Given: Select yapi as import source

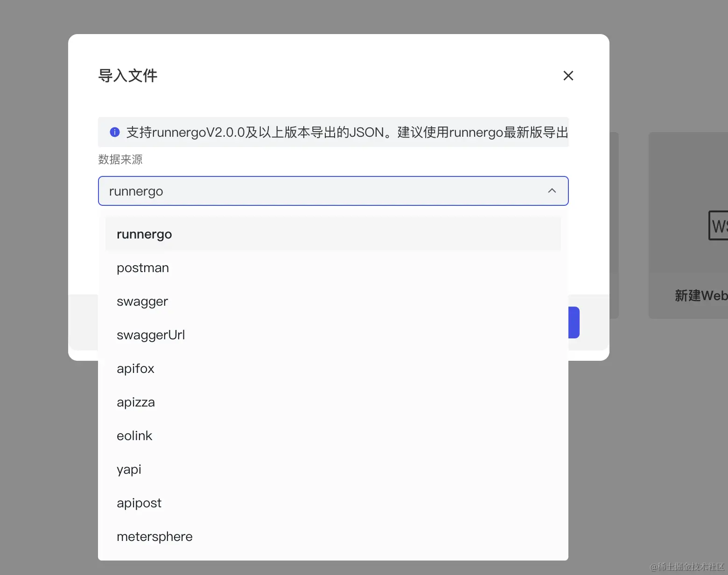Looking at the screenshot, I should (x=333, y=470).
